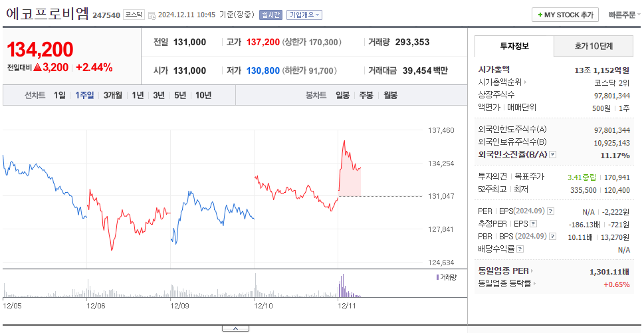Click the 외국인보유주식수 value 10,925,143
The image size is (644, 333).
pyautogui.click(x=612, y=143)
